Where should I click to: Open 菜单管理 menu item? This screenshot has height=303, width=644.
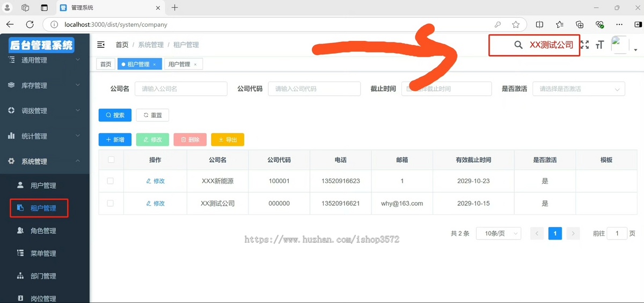(45, 253)
